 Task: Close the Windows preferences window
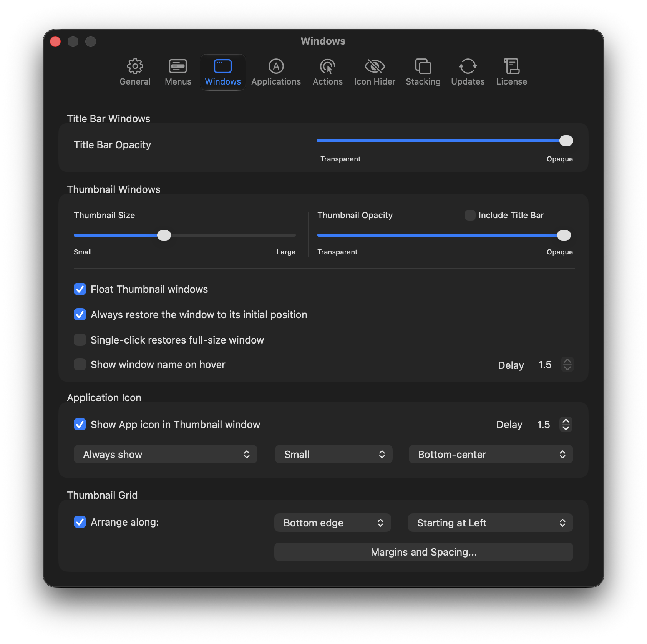56,41
